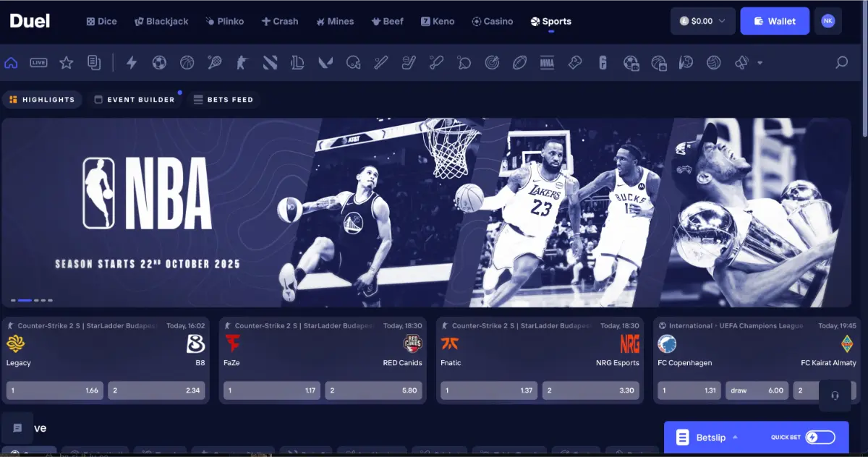
Task: Open the search magnifier in sports bar
Action: (842, 63)
